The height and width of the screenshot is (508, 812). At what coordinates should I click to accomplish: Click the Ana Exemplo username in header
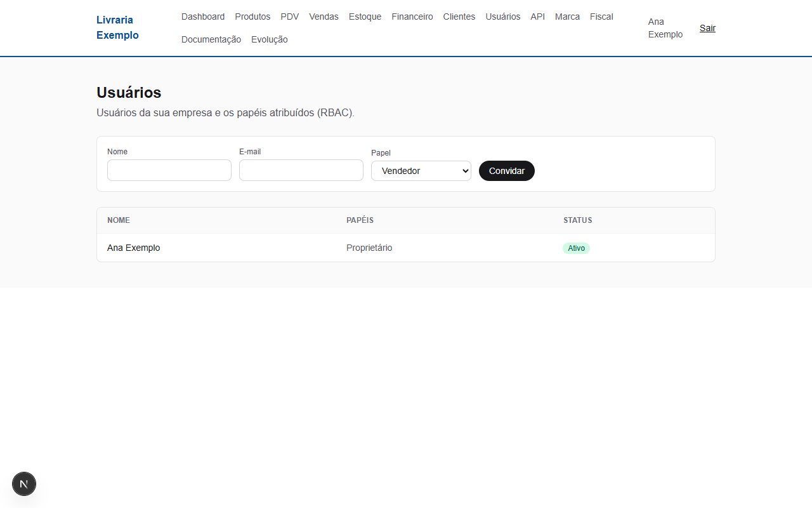(665, 28)
